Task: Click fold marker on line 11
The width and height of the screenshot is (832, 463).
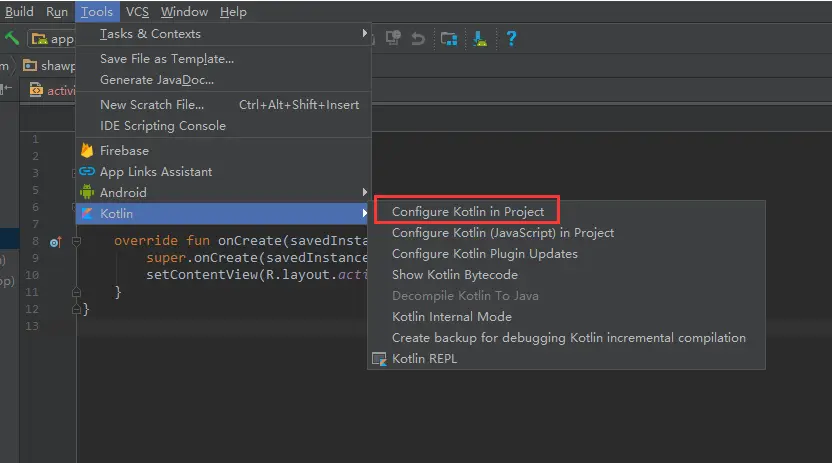Action: [76, 292]
